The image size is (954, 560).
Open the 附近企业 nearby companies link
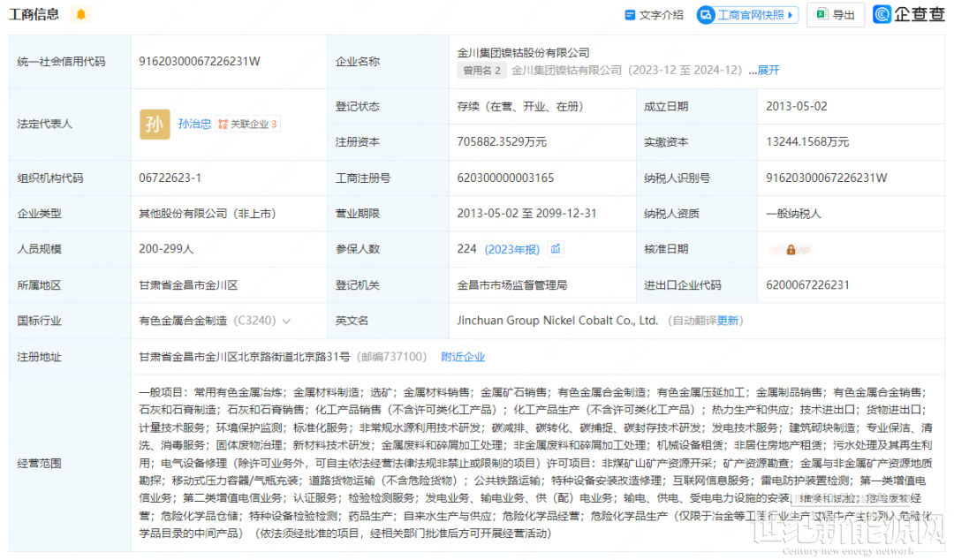(463, 357)
